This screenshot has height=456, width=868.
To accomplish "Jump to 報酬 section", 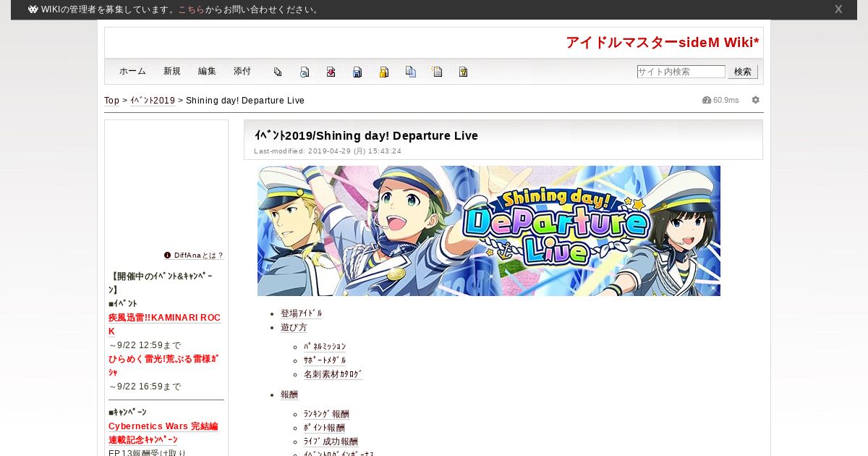I will tap(289, 394).
